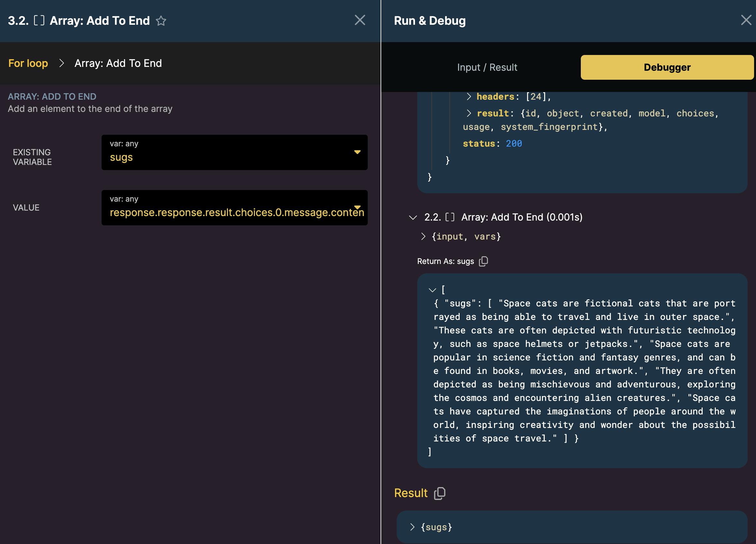Close the Run & Debug panel
This screenshot has width=756, height=544.
[x=746, y=20]
